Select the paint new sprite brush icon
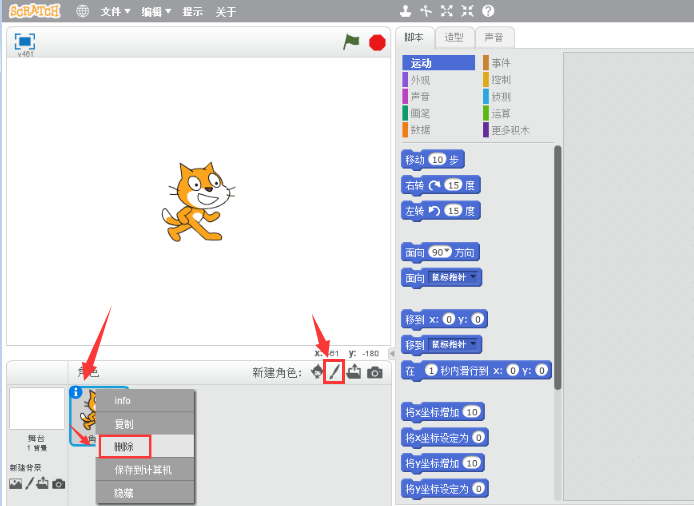 point(336,372)
